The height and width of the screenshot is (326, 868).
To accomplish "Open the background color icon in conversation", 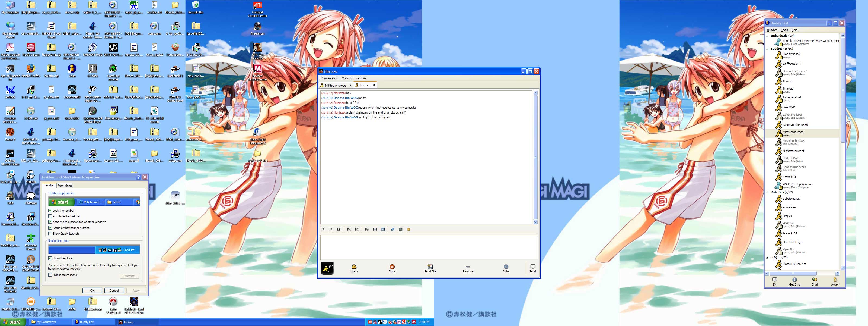I will (383, 230).
